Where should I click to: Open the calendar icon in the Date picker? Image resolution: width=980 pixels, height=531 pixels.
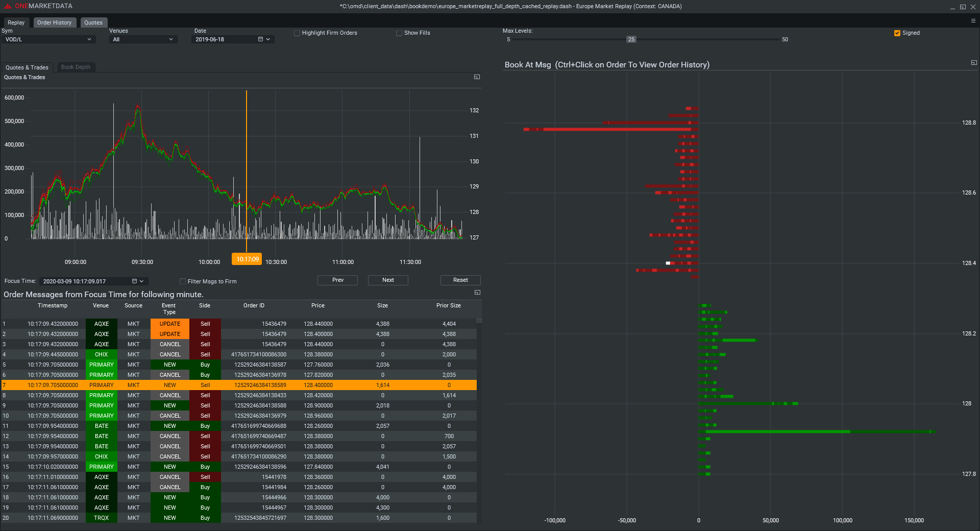click(260, 39)
